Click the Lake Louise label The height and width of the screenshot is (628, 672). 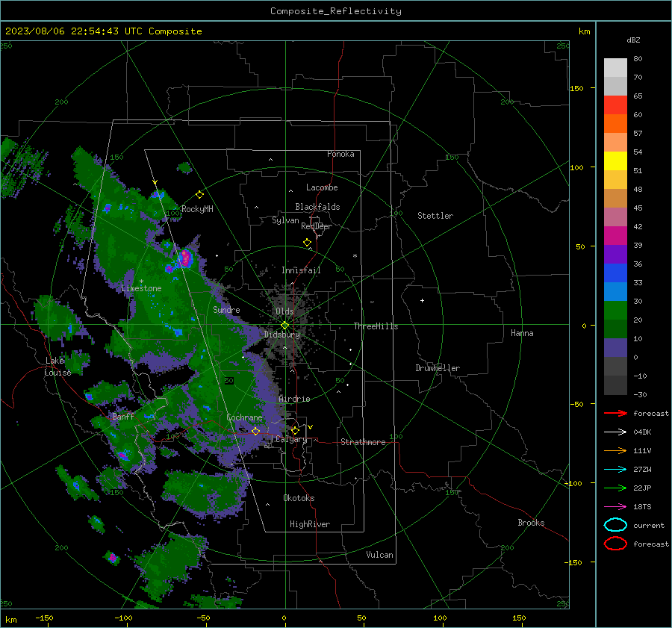click(x=57, y=367)
